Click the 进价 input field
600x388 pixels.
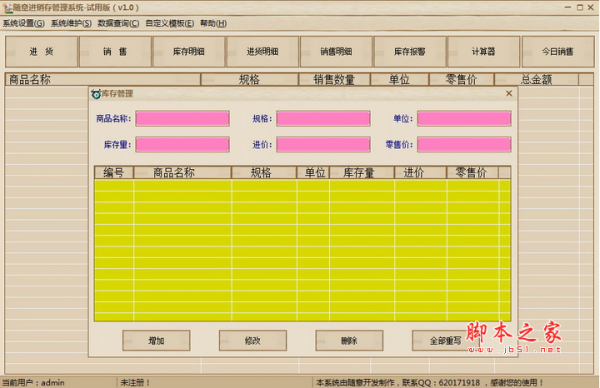(x=323, y=145)
